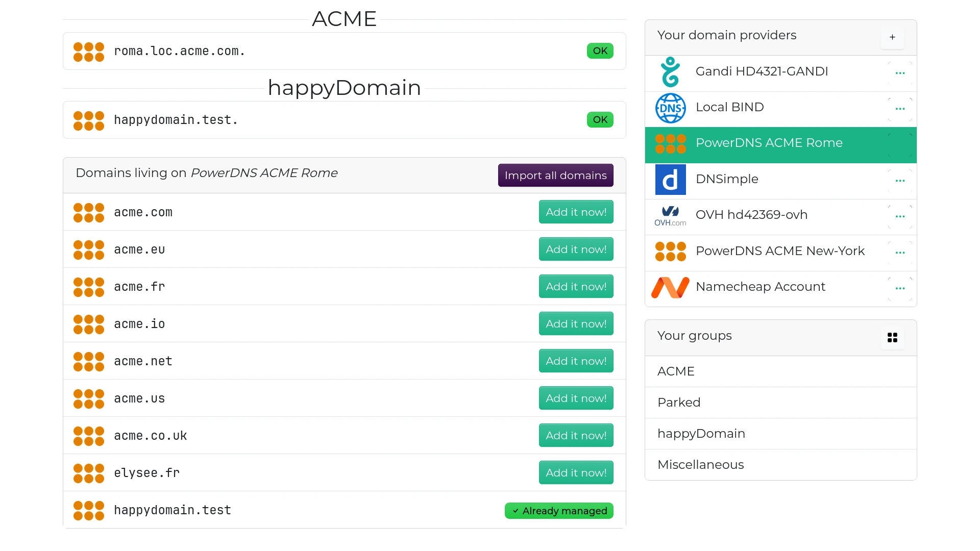Open roma.loc.acme.com. domain entry

[x=179, y=51]
